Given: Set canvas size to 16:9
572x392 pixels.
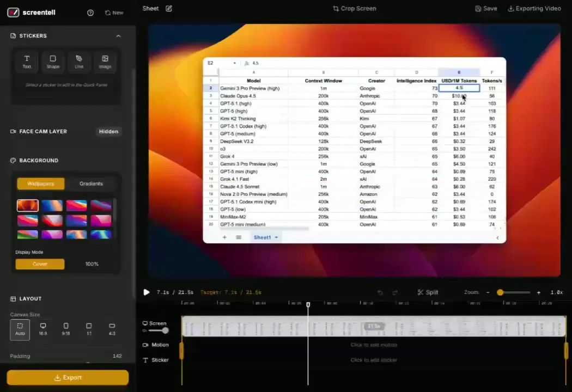Looking at the screenshot, I should pyautogui.click(x=43, y=329).
